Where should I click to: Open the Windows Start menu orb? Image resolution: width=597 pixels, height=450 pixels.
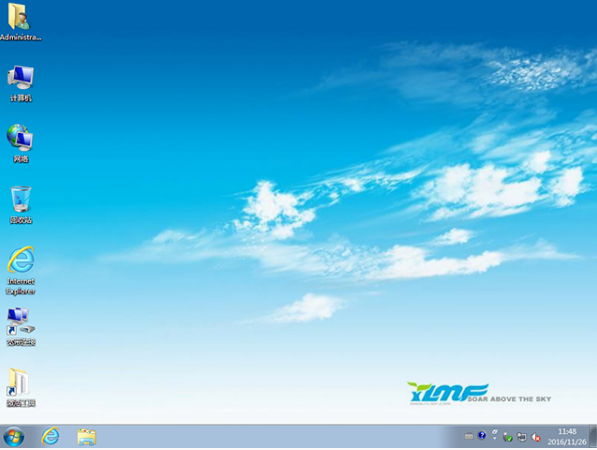[x=14, y=437]
